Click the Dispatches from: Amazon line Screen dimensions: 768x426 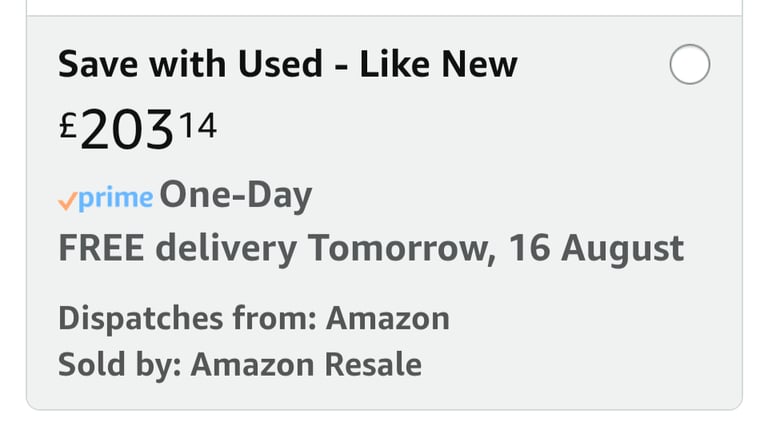tap(254, 319)
